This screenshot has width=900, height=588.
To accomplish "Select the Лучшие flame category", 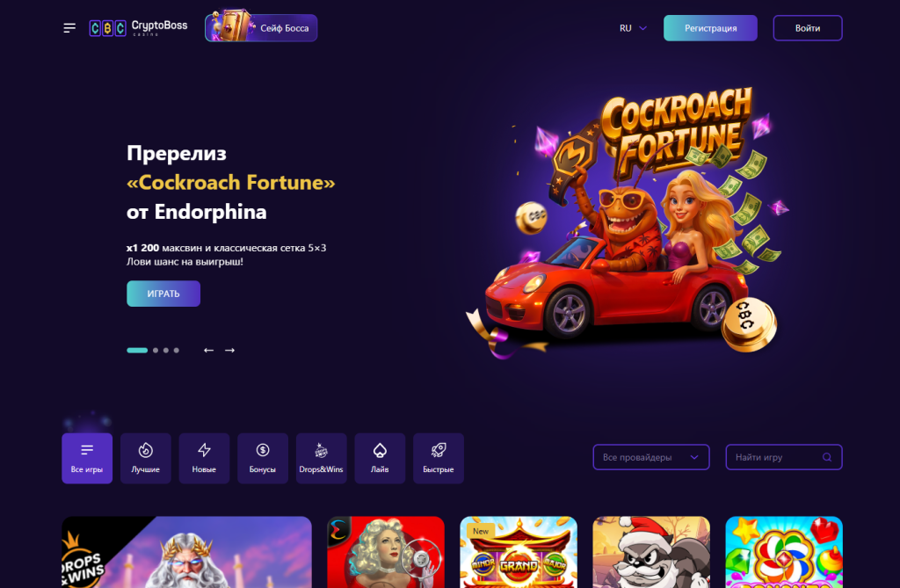I will pos(146,458).
